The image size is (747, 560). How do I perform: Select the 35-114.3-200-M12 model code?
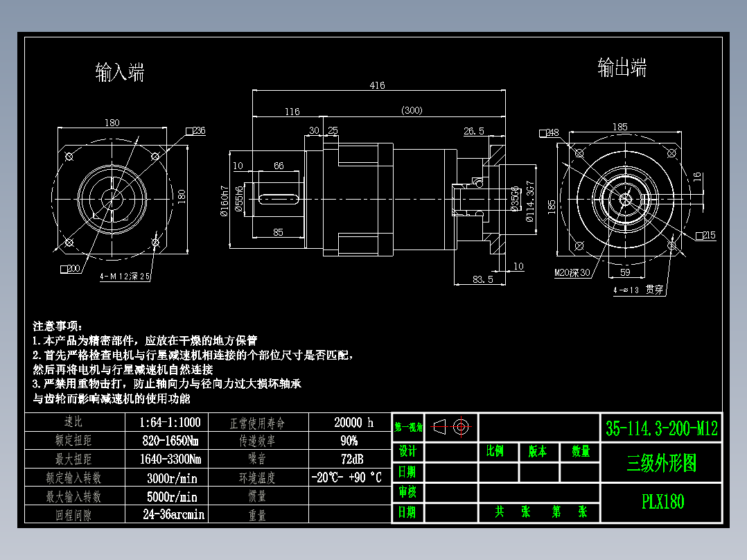click(x=660, y=427)
